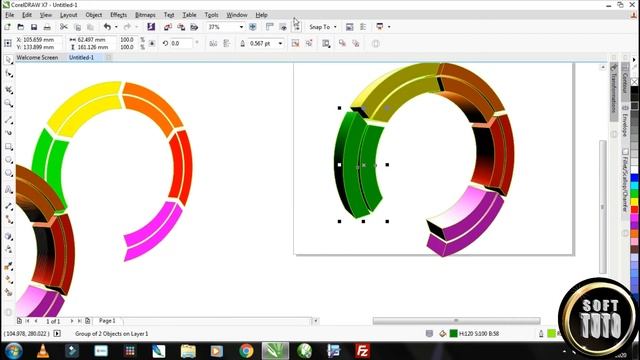This screenshot has height=360, width=640.
Task: Open the zoom level dropdown
Action: pos(241,27)
